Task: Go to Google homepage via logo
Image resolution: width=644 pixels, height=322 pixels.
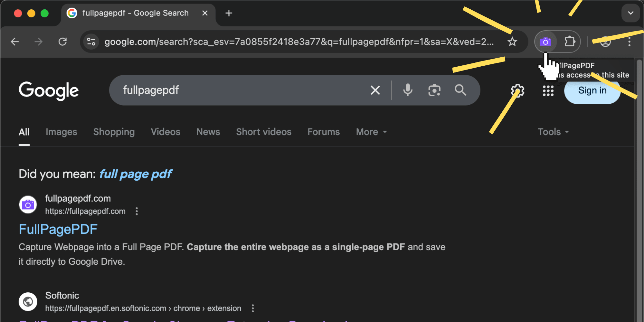Action: tap(49, 91)
